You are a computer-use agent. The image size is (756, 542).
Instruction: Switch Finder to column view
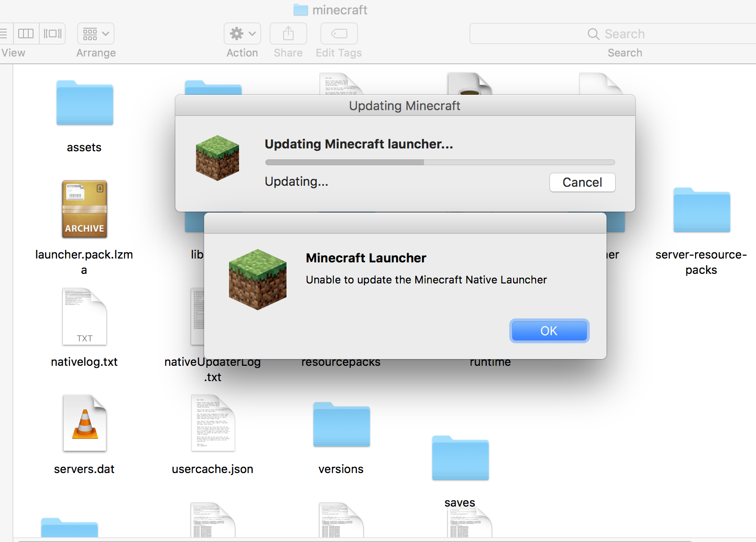point(26,34)
